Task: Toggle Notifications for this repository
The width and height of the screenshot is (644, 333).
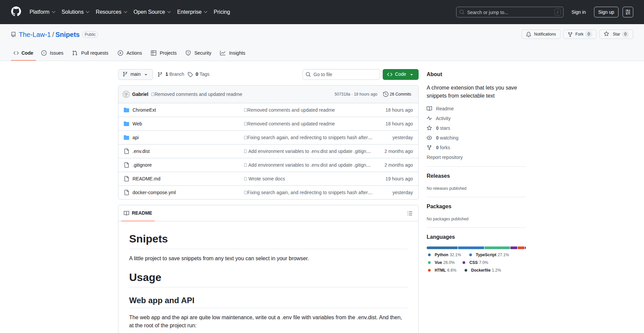Action: tap(541, 34)
